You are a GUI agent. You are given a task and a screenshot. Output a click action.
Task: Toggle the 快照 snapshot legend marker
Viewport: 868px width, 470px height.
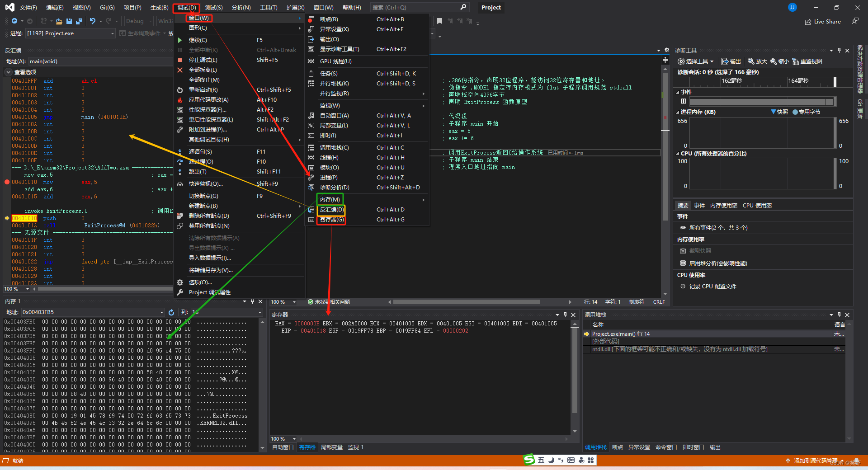click(774, 112)
